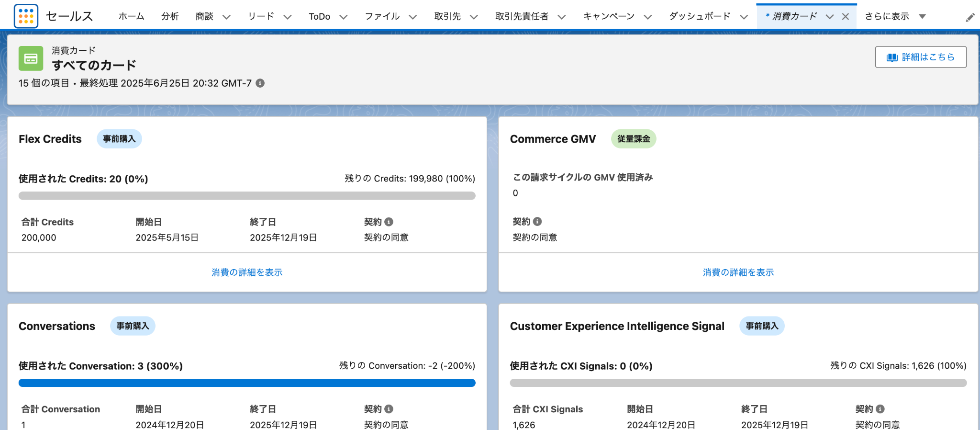Open the ダッシュボード tab
Viewport: 980px width, 430px height.
tap(700, 16)
